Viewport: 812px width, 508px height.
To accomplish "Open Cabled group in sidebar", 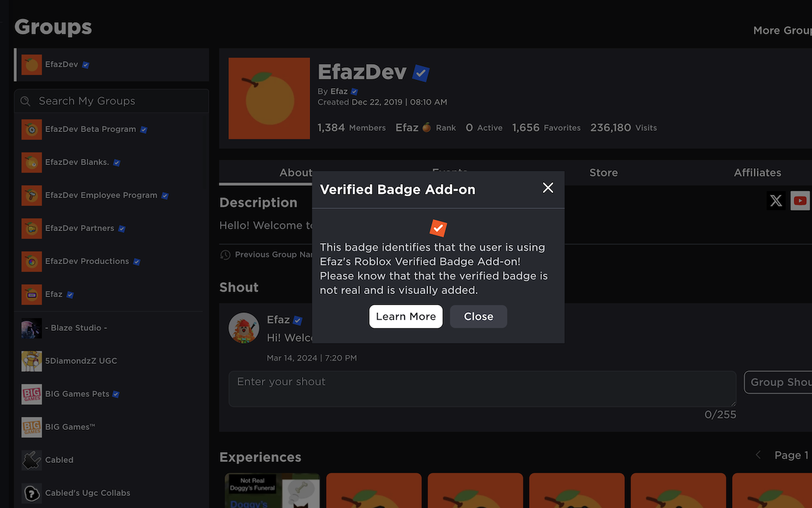I will point(112,460).
